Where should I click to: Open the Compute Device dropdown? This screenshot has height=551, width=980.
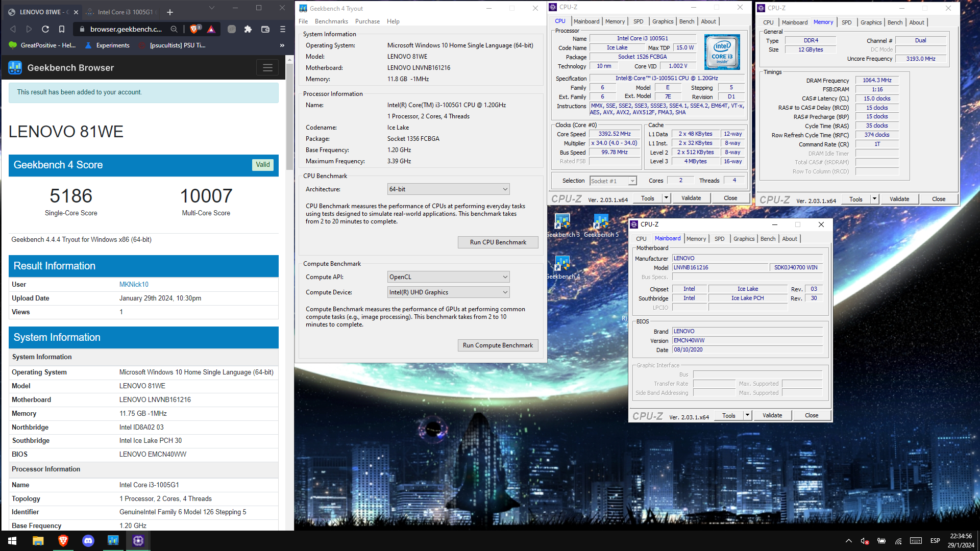click(x=448, y=292)
